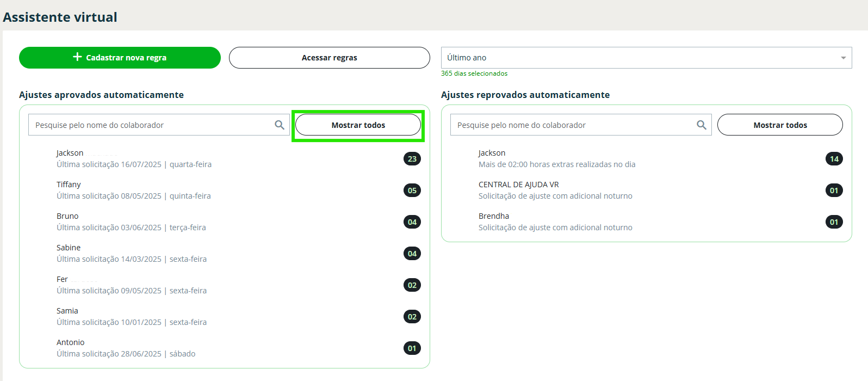868x381 pixels.
Task: Click the 23 count badge for Jackson
Action: [x=412, y=159]
